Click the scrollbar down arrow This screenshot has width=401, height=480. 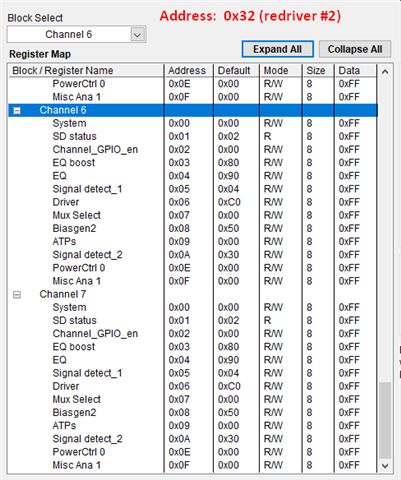click(385, 466)
